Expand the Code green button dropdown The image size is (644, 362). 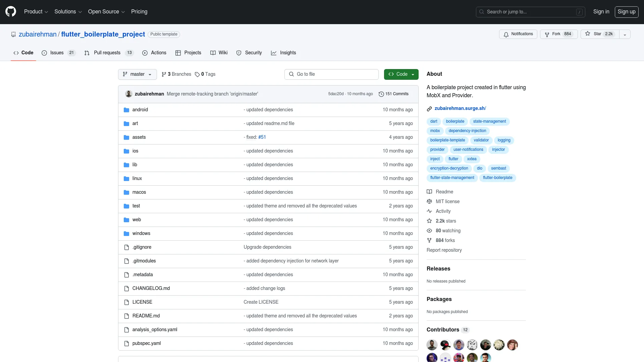(x=412, y=74)
